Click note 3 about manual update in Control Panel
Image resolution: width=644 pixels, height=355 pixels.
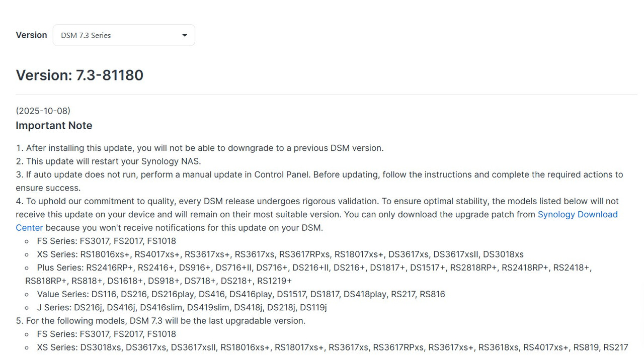click(x=319, y=181)
